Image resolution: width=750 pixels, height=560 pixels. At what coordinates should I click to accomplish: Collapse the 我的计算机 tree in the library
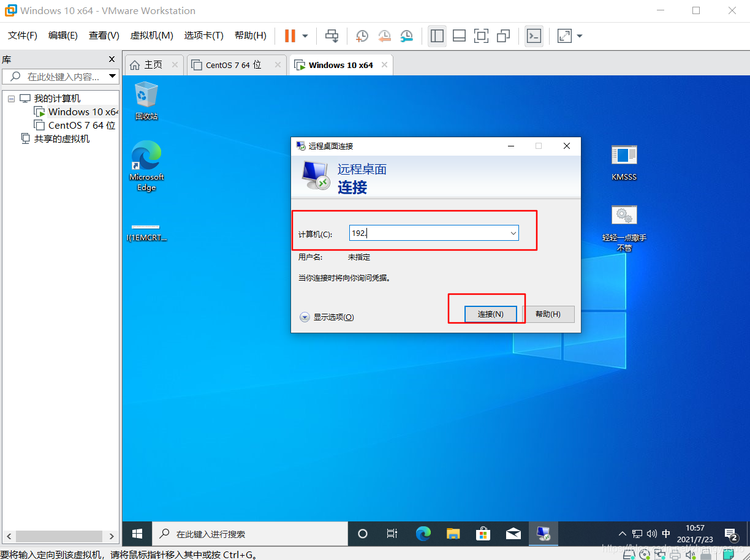coord(11,98)
